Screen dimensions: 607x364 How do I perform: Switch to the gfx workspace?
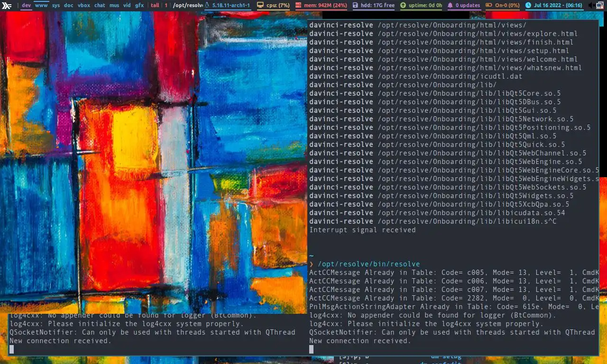[139, 6]
